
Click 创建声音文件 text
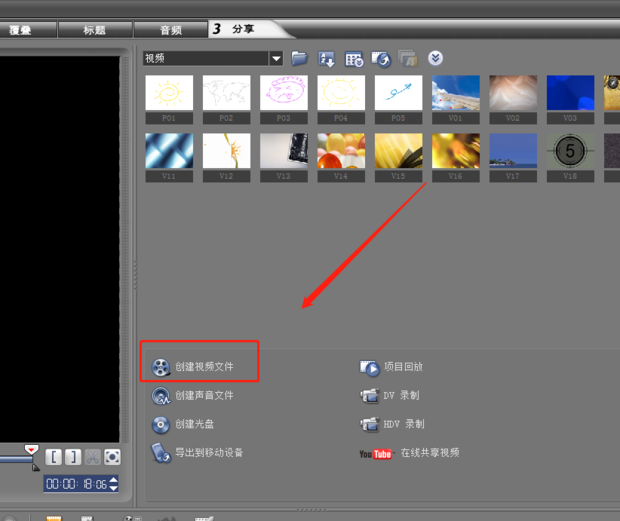tap(204, 395)
